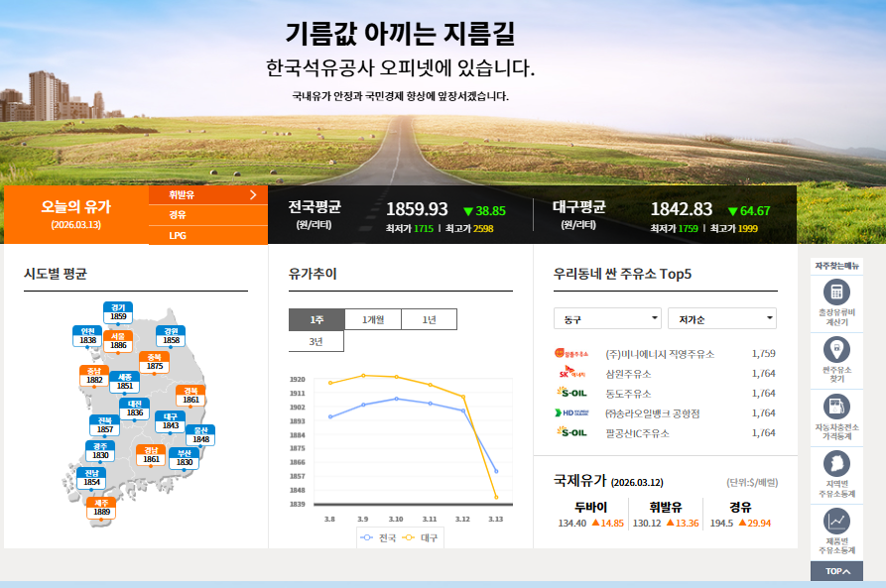
Task: Select the 대전 1836 map marker
Action: 135,409
